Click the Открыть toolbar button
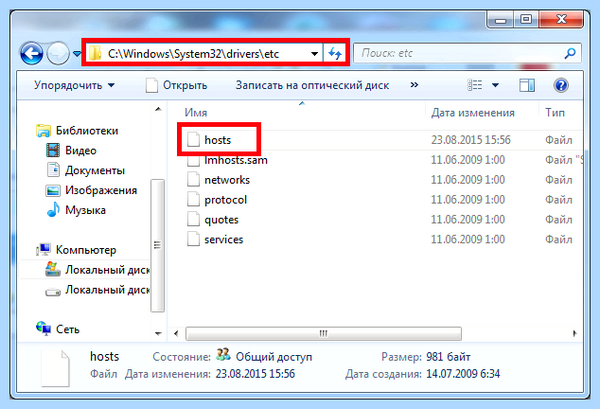 (177, 85)
